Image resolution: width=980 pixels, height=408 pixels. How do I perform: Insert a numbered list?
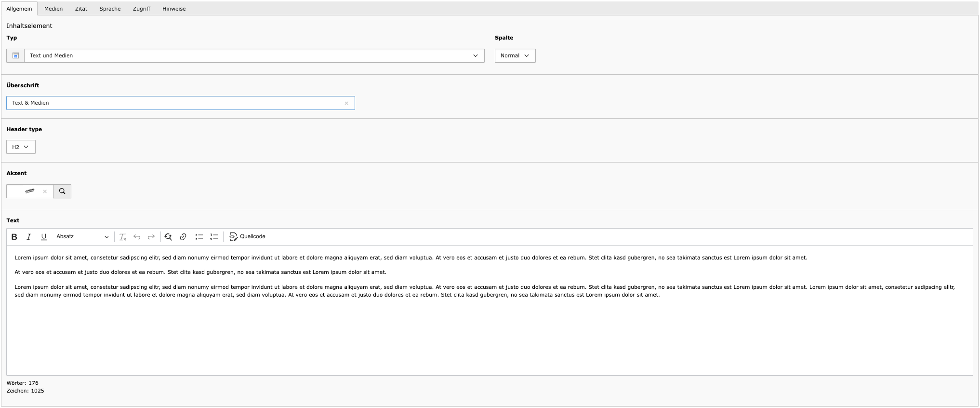214,237
